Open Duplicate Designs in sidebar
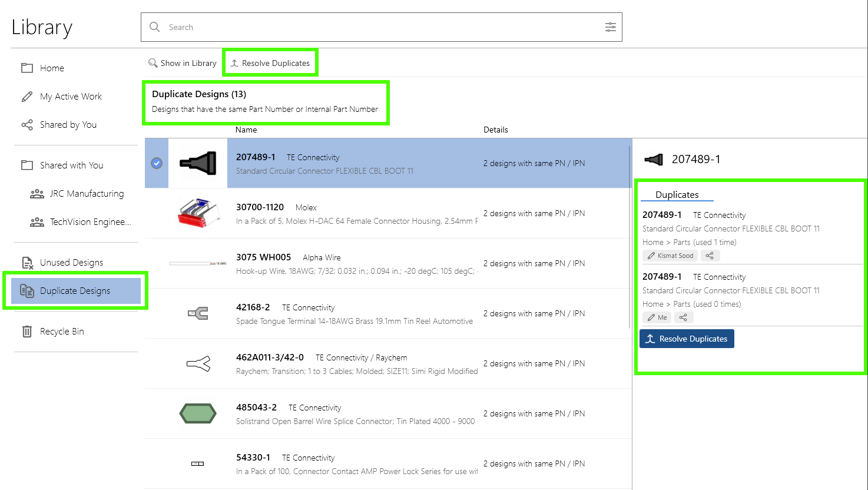The height and width of the screenshot is (490, 868). coord(76,290)
